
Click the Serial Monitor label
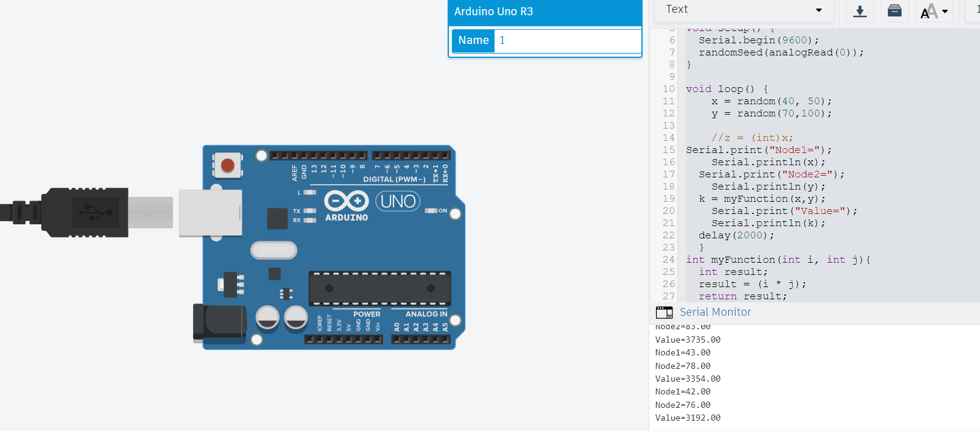715,312
